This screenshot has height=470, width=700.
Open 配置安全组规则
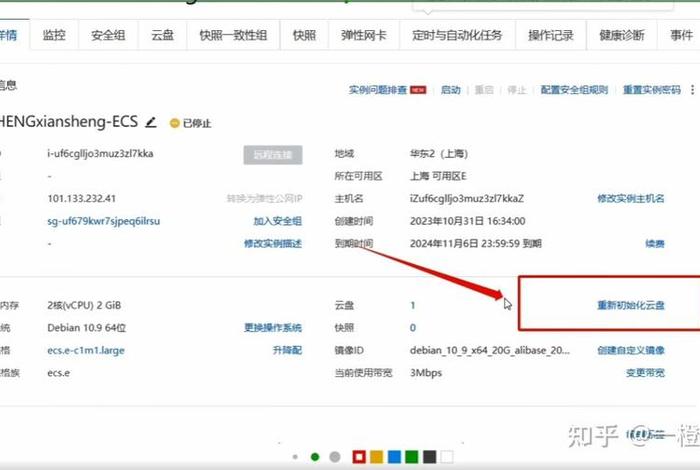pyautogui.click(x=574, y=90)
